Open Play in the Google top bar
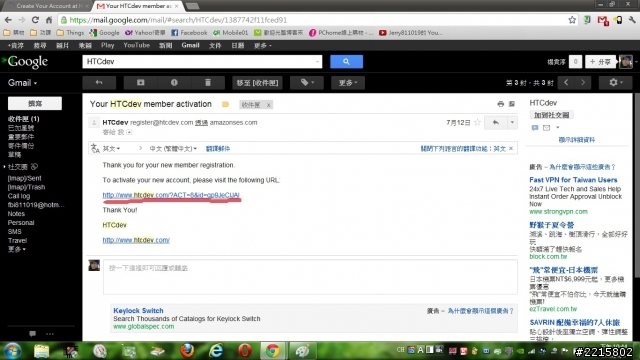Viewport: 640px width, 360px height. click(x=107, y=45)
